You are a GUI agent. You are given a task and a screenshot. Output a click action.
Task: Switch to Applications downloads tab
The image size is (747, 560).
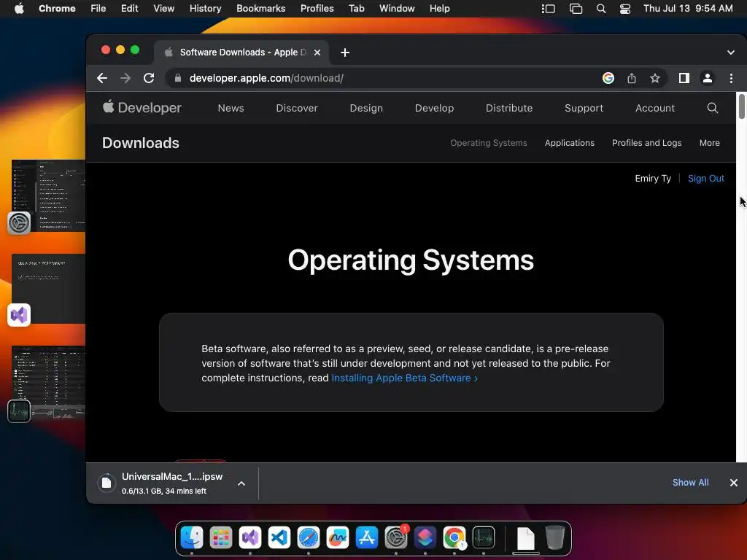(569, 143)
